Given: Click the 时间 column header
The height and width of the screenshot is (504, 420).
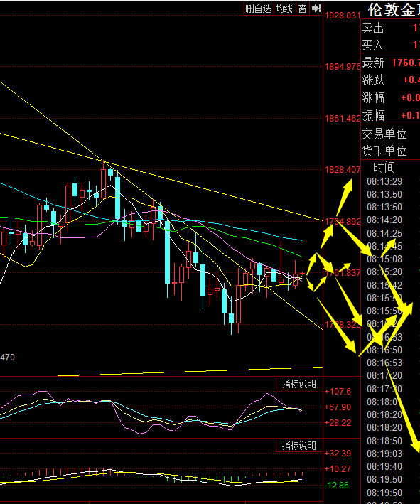Looking at the screenshot, I should (x=384, y=168).
